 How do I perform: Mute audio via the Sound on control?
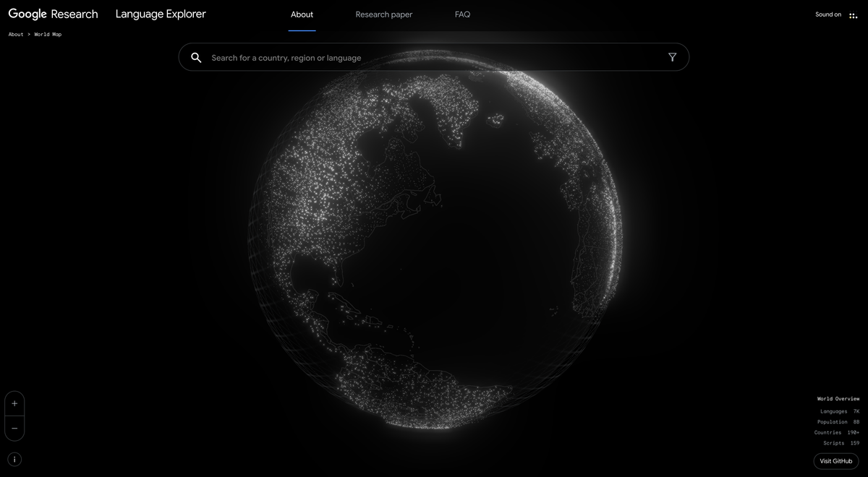(x=827, y=13)
